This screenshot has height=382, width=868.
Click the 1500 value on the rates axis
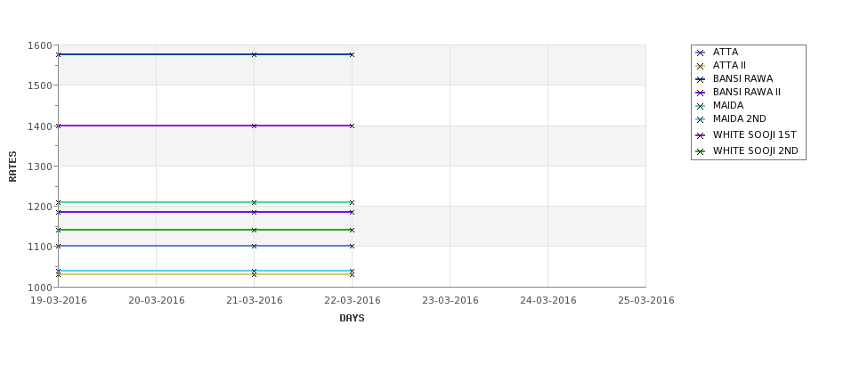[x=39, y=85]
